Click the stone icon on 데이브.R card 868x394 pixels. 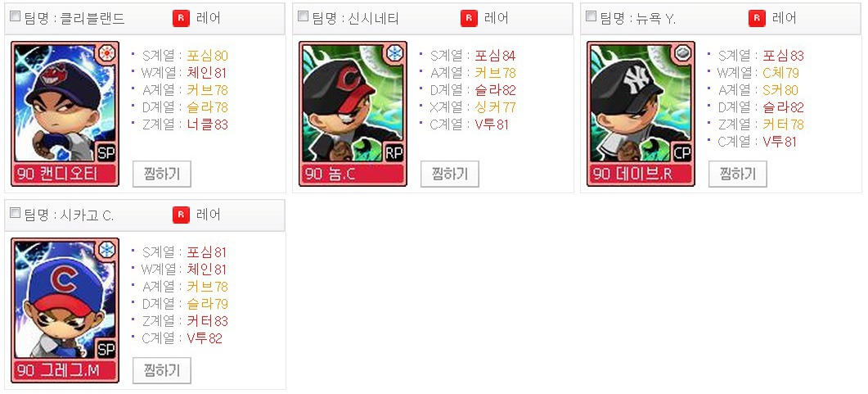click(x=682, y=53)
